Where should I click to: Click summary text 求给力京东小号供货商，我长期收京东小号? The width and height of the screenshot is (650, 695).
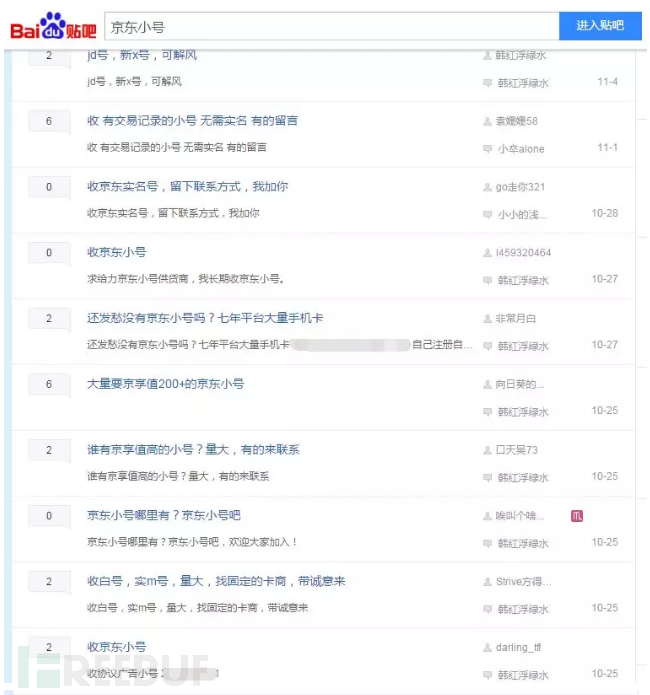[x=186, y=279]
